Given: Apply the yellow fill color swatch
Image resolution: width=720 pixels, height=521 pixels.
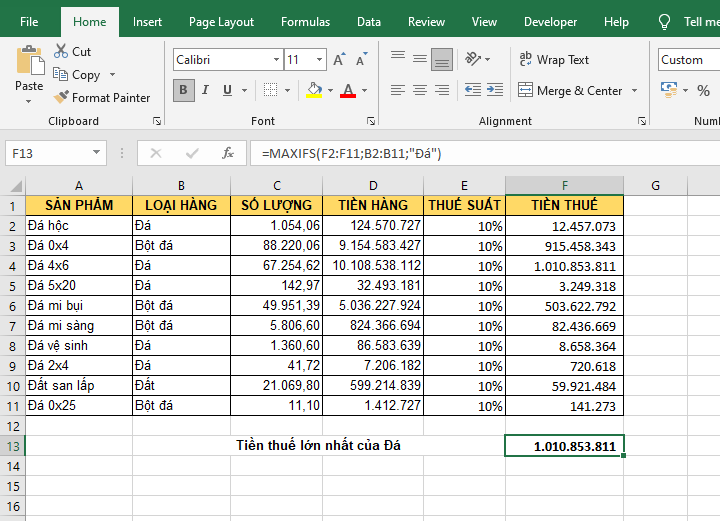Looking at the screenshot, I should [x=314, y=91].
